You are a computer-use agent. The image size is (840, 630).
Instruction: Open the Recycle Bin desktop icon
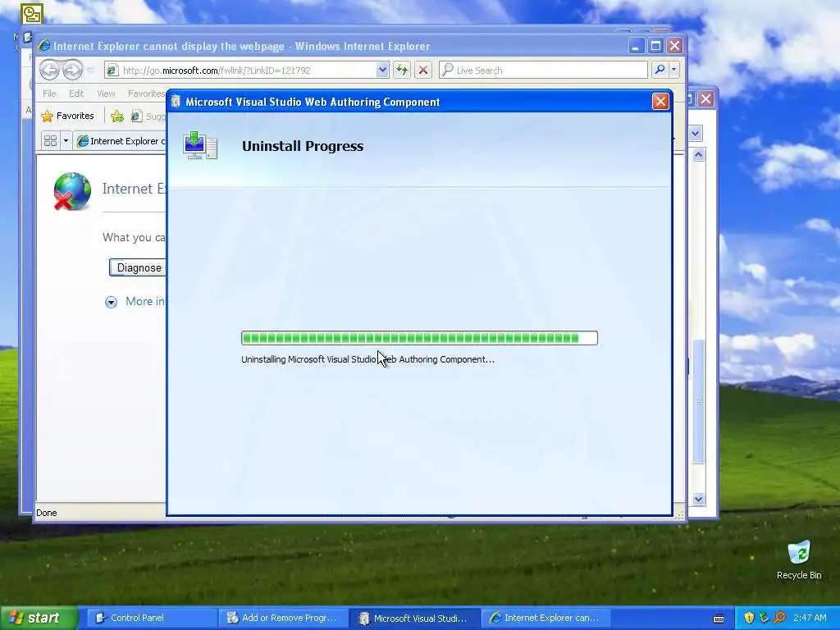click(x=799, y=560)
